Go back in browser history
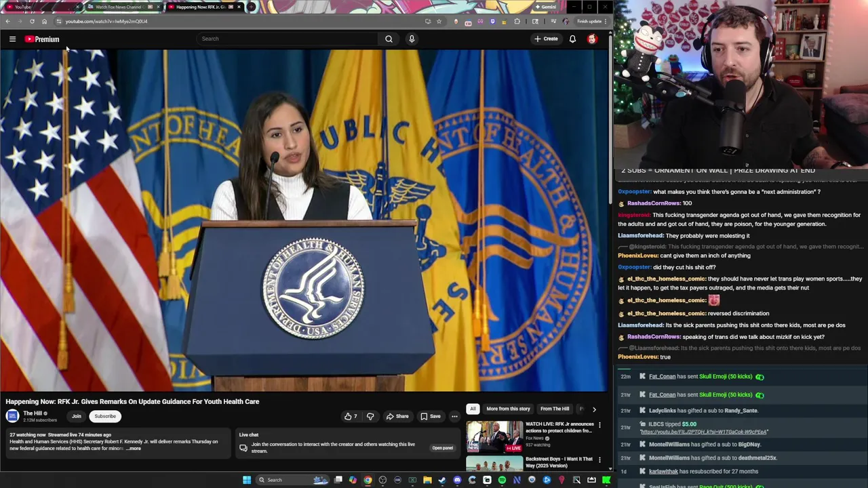This screenshot has height=488, width=868. point(7,21)
